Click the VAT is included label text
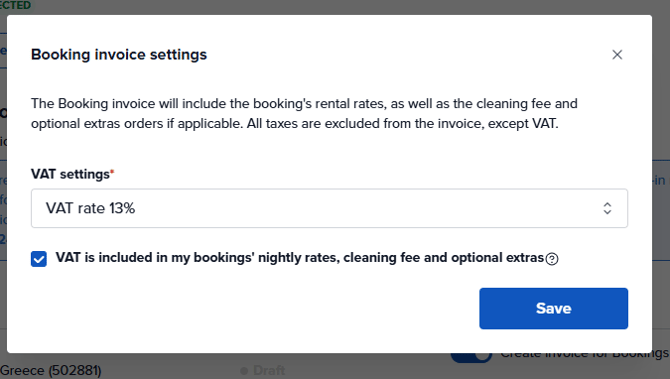Viewport: 670px width, 379px height. pos(300,258)
